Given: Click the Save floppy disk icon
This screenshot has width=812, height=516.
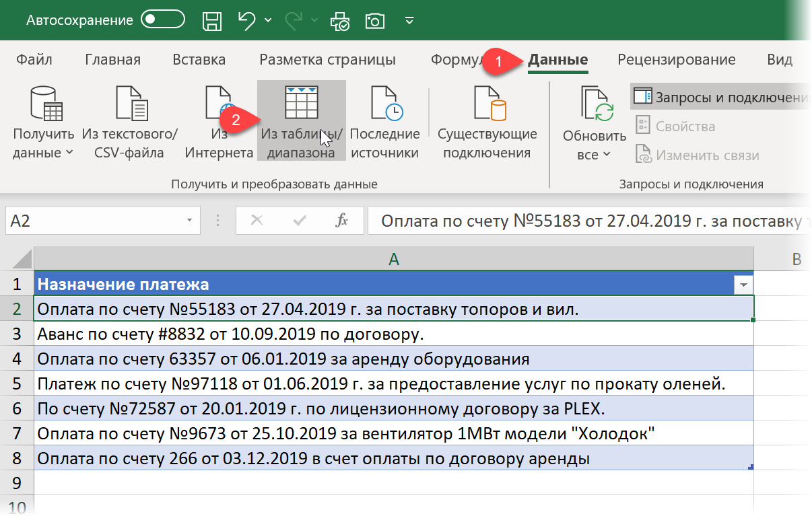Looking at the screenshot, I should pyautogui.click(x=213, y=21).
